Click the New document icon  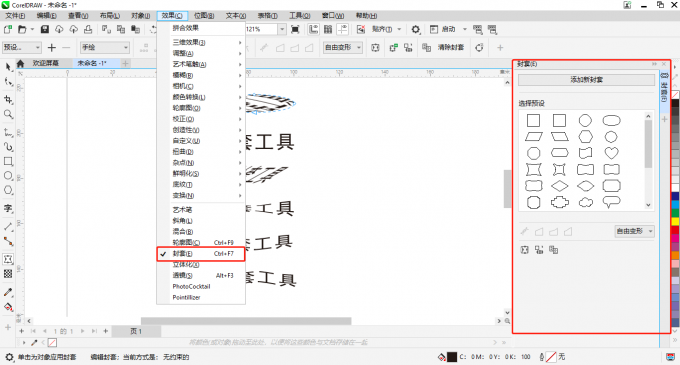point(8,29)
